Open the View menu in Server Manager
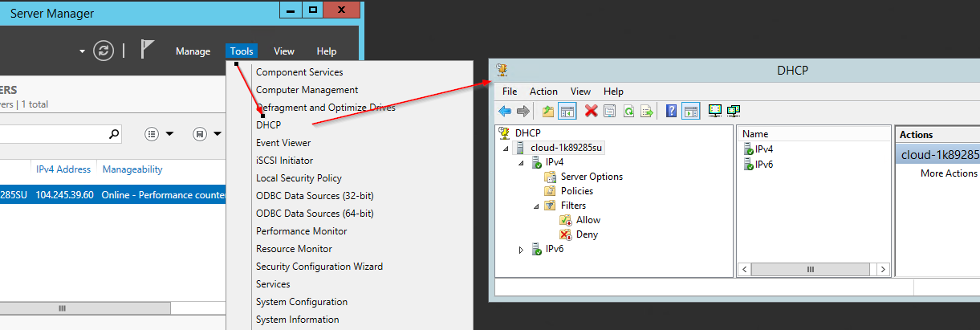 [284, 51]
